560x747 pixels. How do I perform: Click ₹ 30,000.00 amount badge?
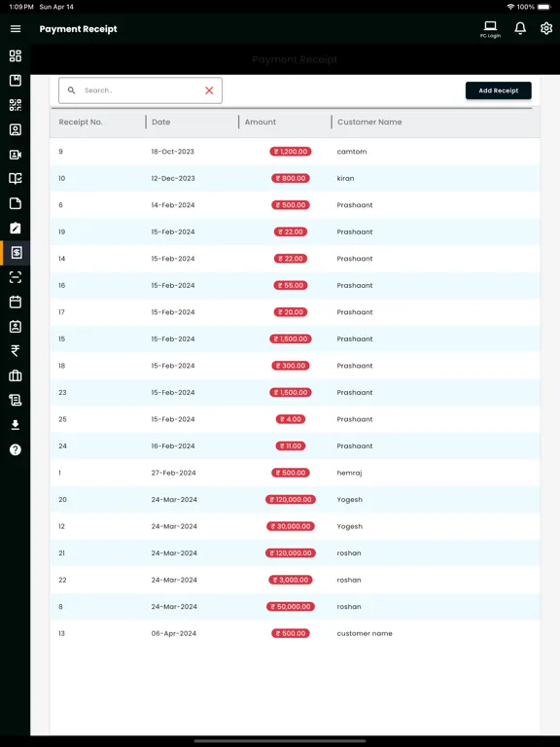click(291, 526)
